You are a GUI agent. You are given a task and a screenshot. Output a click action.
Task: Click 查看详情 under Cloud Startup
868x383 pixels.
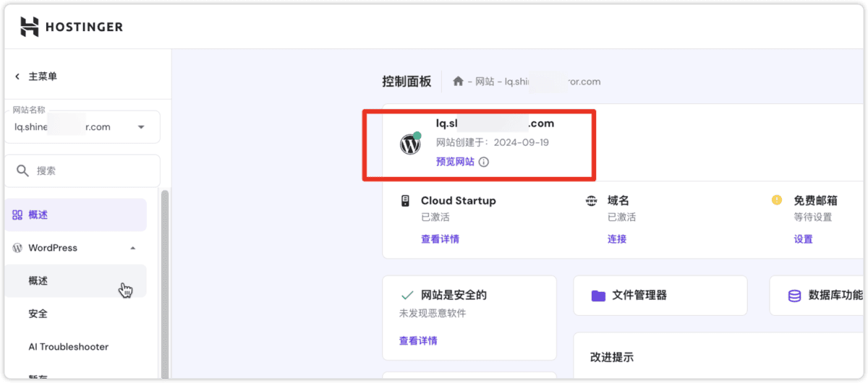coord(440,239)
